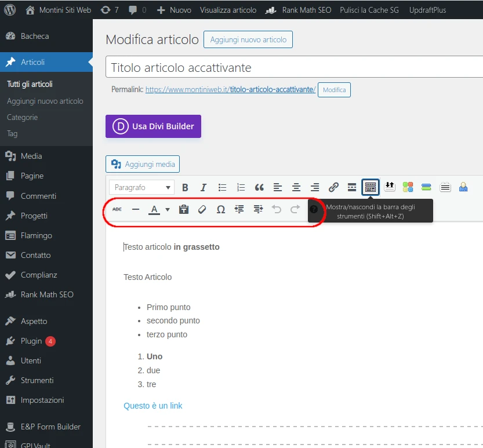This screenshot has width=483, height=448.
Task: Insert a horizontal line
Action: (x=136, y=209)
